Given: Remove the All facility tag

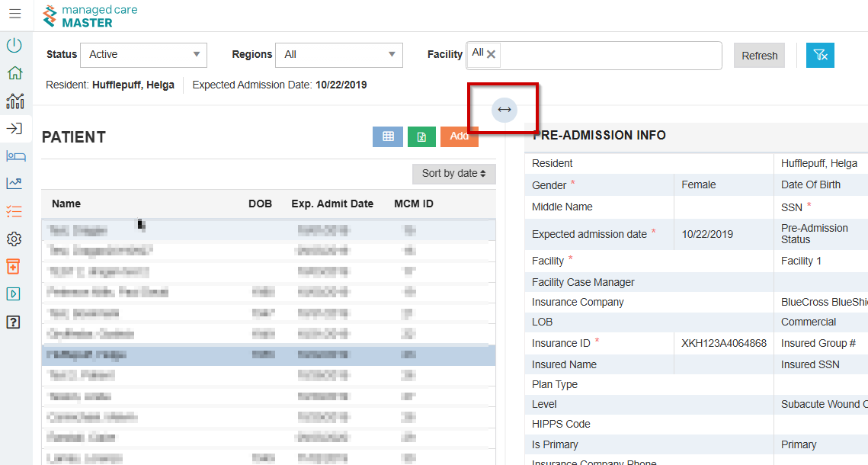Looking at the screenshot, I should [x=491, y=54].
